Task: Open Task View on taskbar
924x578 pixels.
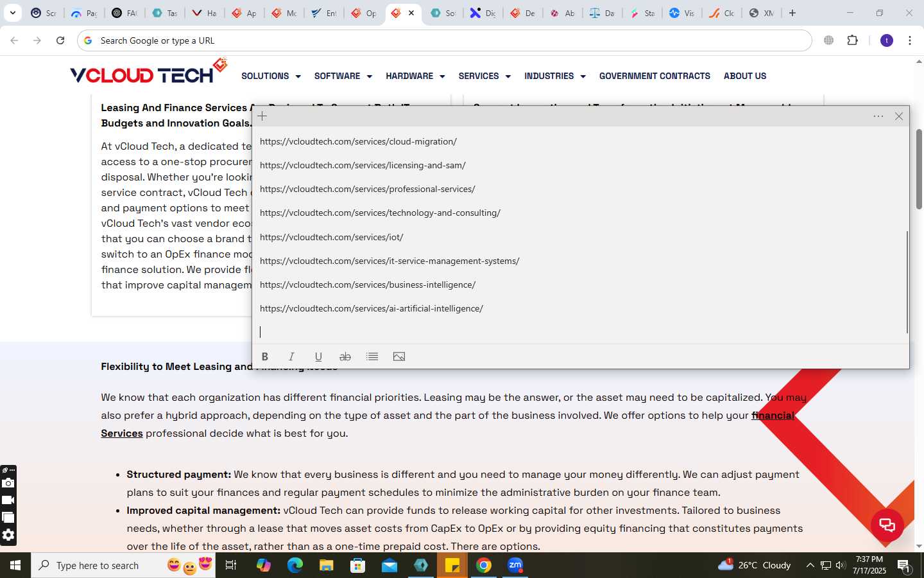Action: tap(231, 565)
